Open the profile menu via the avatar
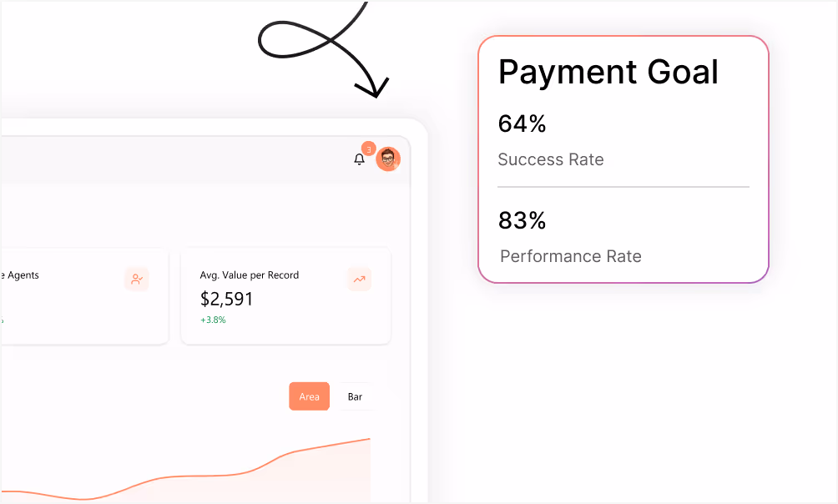This screenshot has height=504, width=838. [388, 159]
